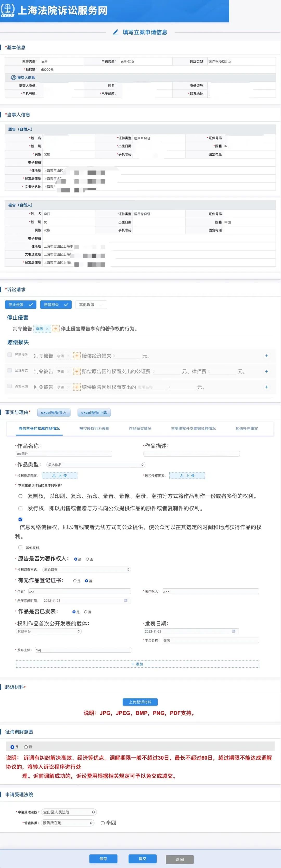Open the calendar for 创作完成时间
The image size is (281, 868).
(126, 601)
